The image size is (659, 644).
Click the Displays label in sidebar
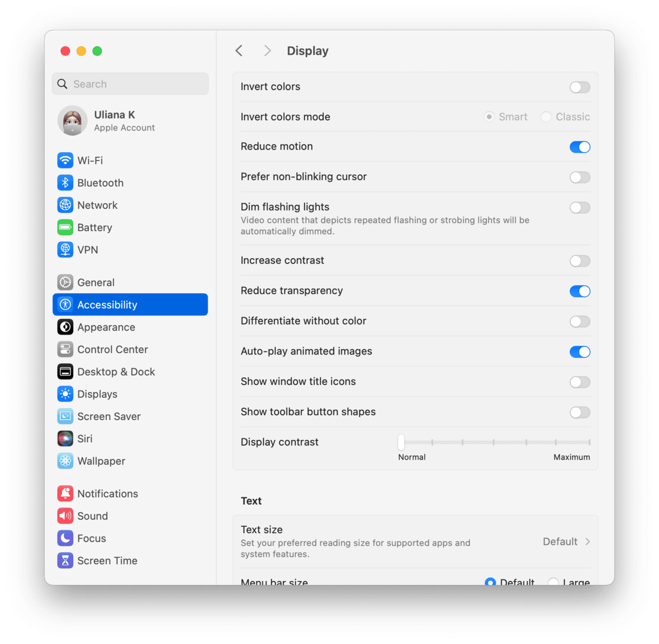[x=98, y=394]
